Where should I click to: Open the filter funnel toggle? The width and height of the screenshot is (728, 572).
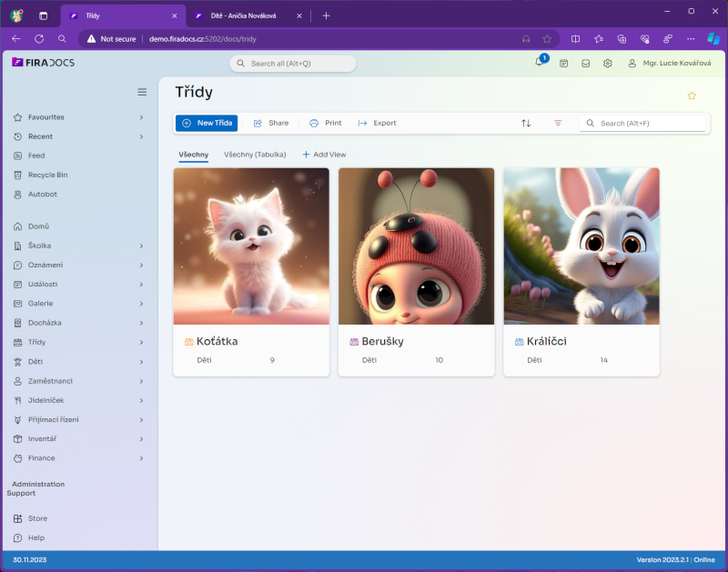[x=558, y=123]
